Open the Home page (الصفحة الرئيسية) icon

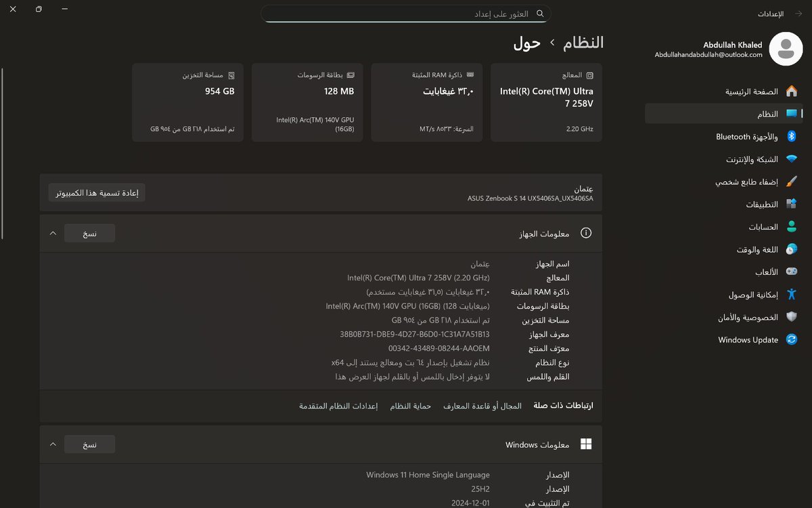tap(791, 91)
